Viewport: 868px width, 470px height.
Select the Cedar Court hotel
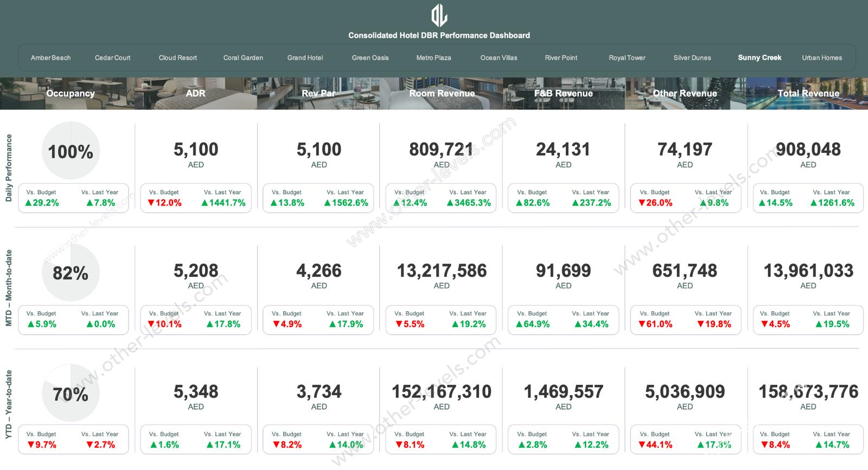coord(112,58)
